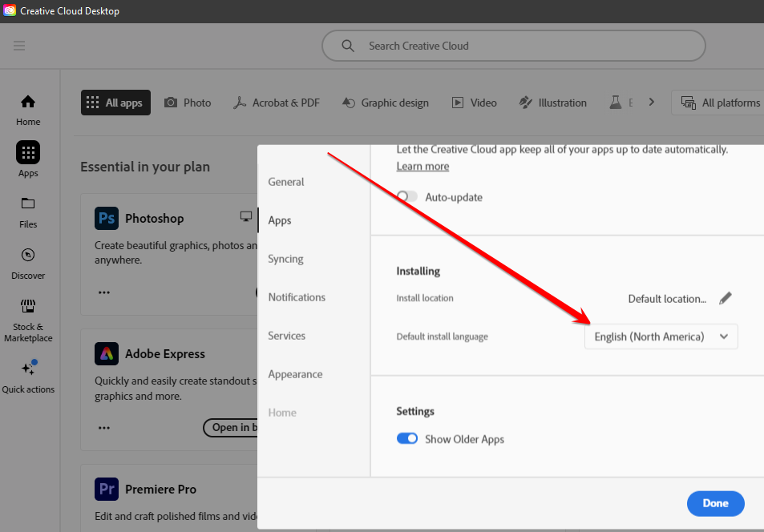
Task: Click the Done button
Action: (x=715, y=503)
